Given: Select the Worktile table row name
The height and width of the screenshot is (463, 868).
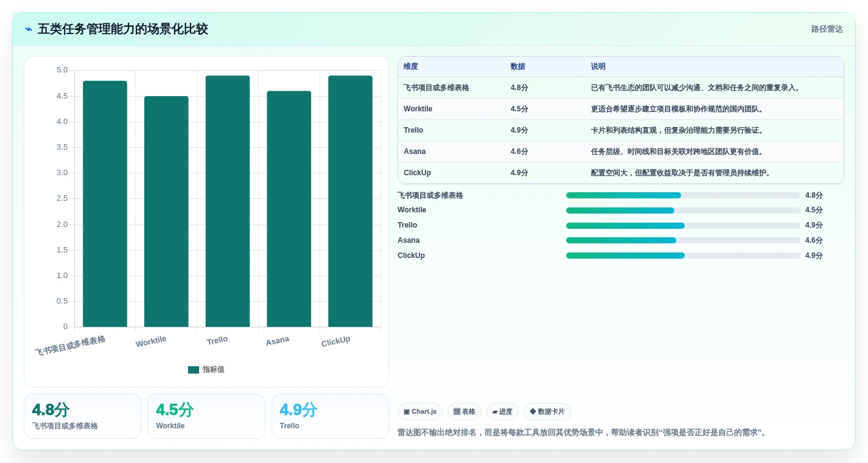Looking at the screenshot, I should [418, 109].
